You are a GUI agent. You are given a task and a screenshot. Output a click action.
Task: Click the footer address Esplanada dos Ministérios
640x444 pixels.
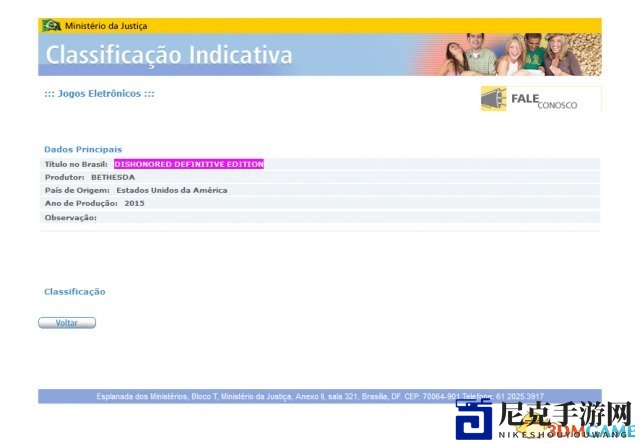320,396
